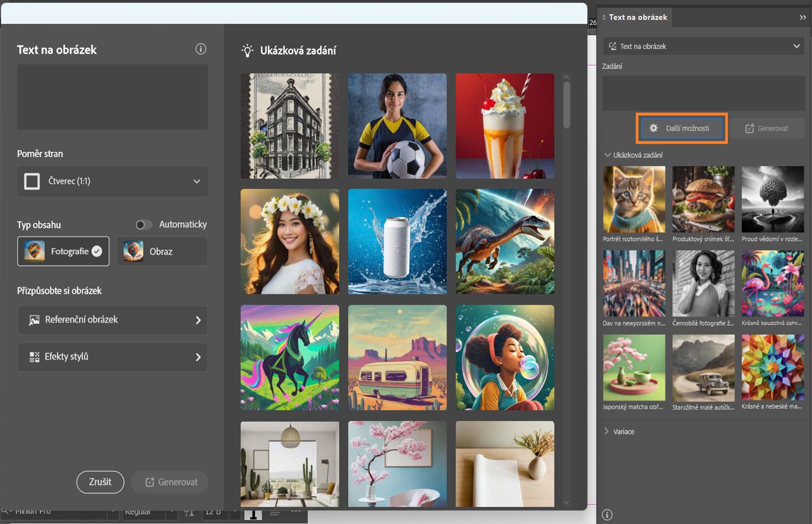The width and height of the screenshot is (812, 524).
Task: Click the Zrušit button
Action: (100, 482)
